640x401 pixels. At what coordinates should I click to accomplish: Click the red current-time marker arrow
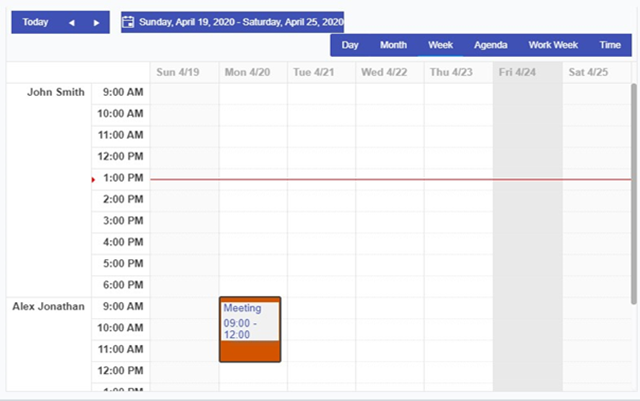tap(93, 180)
